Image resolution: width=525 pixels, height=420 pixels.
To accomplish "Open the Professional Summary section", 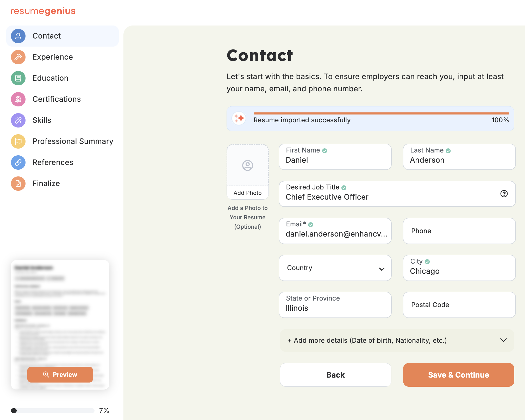I will (x=73, y=141).
